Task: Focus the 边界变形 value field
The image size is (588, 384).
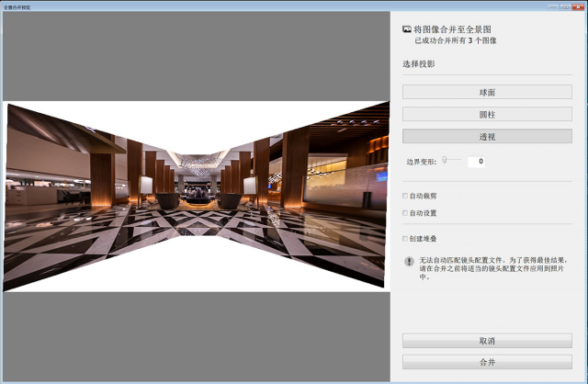Action: click(476, 162)
